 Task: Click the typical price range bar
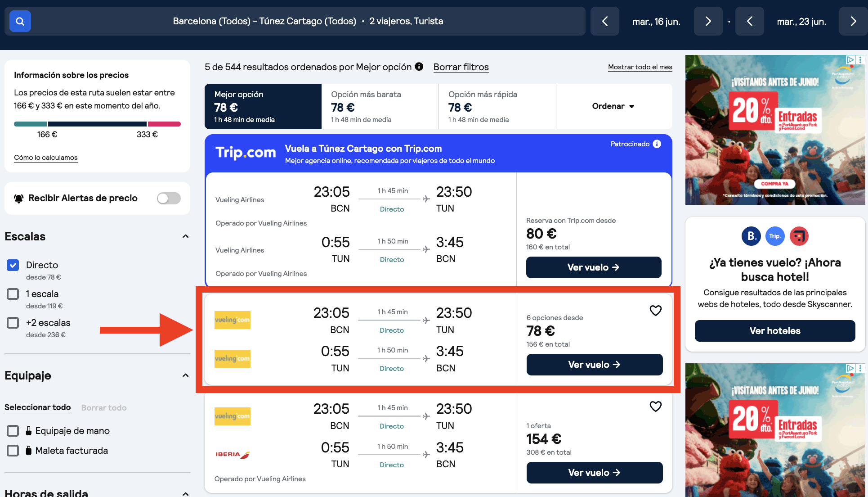click(x=97, y=124)
